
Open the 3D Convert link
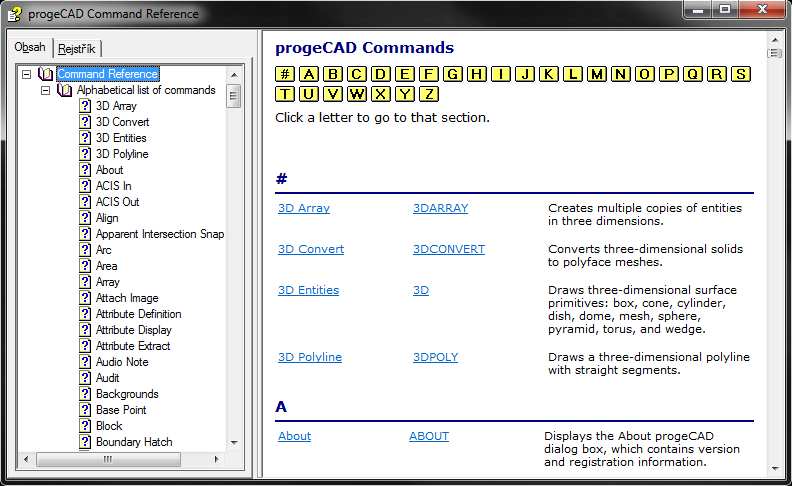(x=311, y=249)
